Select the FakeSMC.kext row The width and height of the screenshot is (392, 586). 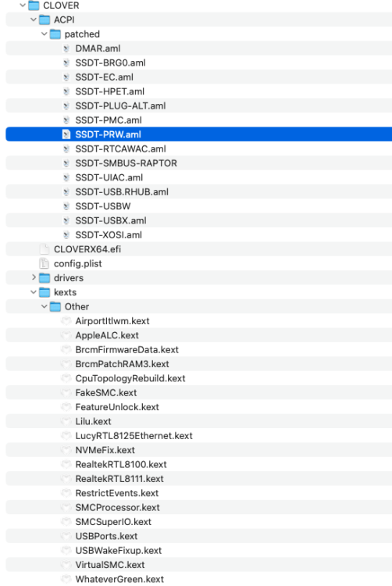pyautogui.click(x=198, y=392)
